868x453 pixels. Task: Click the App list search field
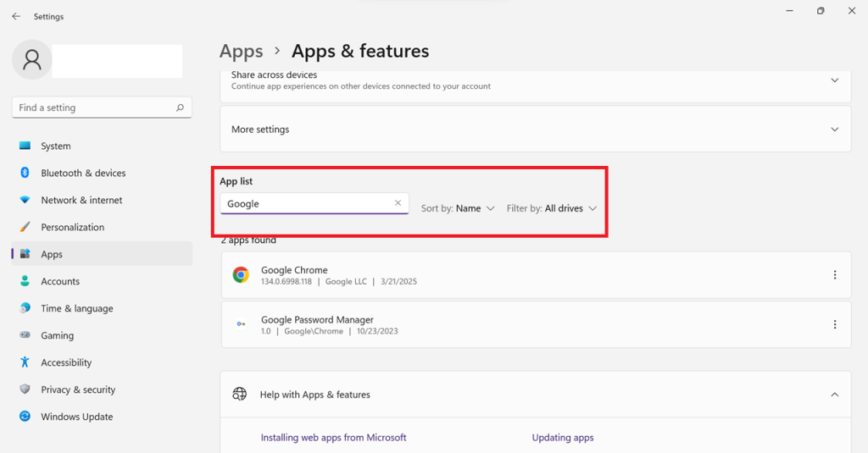314,203
